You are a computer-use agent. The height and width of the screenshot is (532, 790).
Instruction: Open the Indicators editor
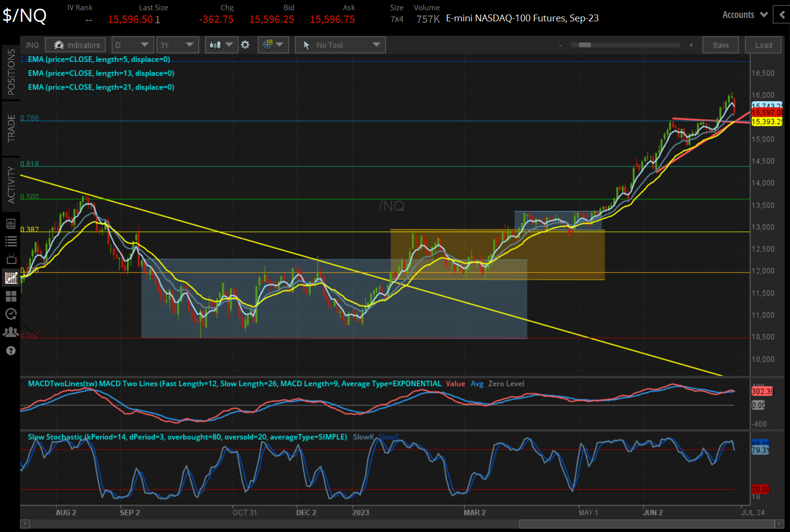point(75,45)
